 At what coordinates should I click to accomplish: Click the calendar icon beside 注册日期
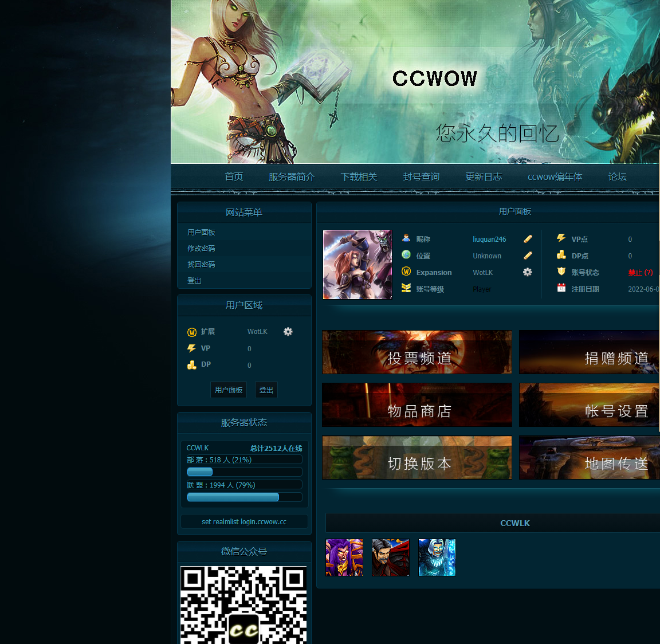point(560,288)
